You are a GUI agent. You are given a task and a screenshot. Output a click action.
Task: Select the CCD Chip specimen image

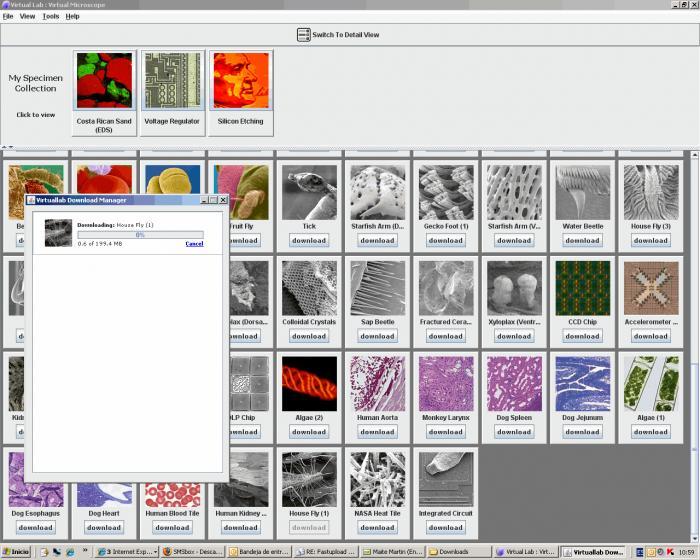click(583, 288)
